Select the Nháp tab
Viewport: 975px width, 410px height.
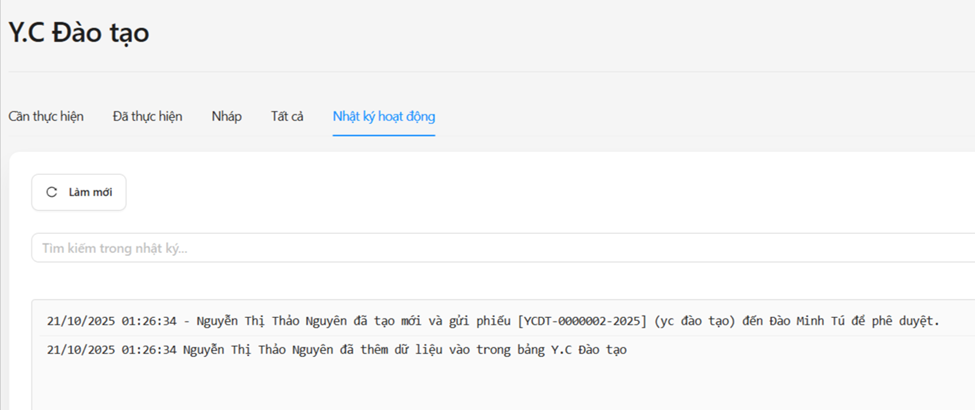point(226,116)
